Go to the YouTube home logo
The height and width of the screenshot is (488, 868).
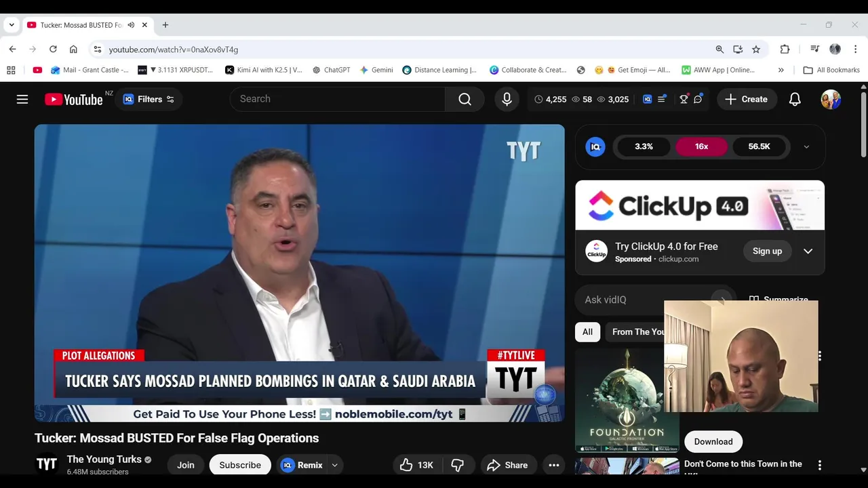(x=73, y=100)
